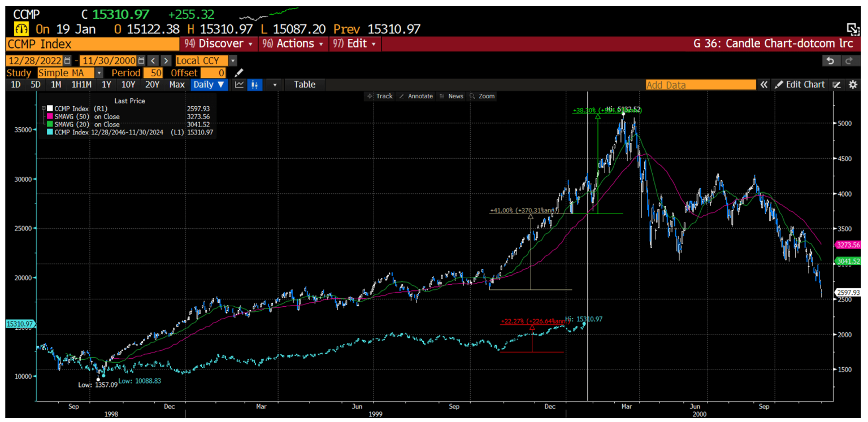Screen dimensions: 868x422
Task: Click the redo arrow icon
Action: coord(849,60)
